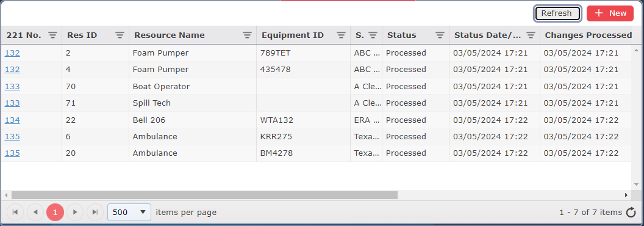Click the grid reload icon beside item count
644x226 pixels.
coord(631,213)
